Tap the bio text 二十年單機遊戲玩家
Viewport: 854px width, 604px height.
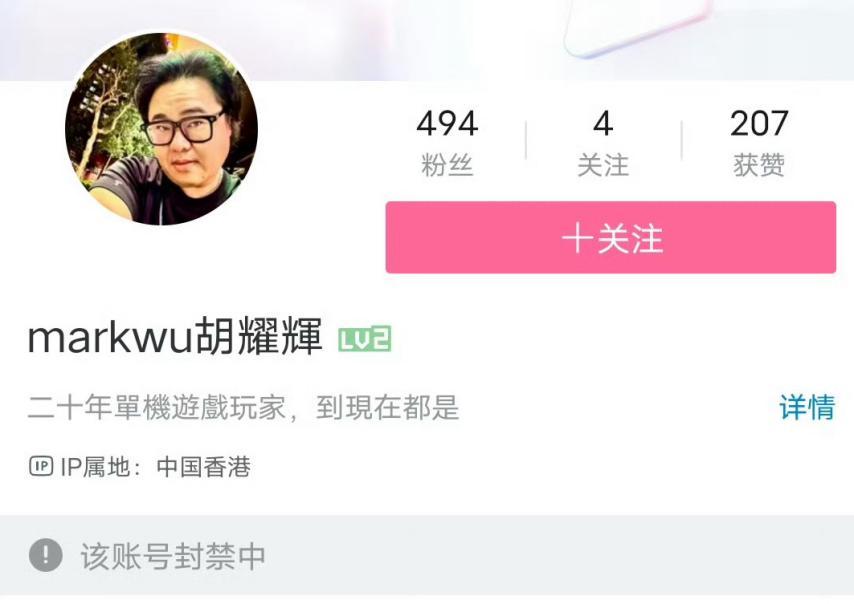157,407
